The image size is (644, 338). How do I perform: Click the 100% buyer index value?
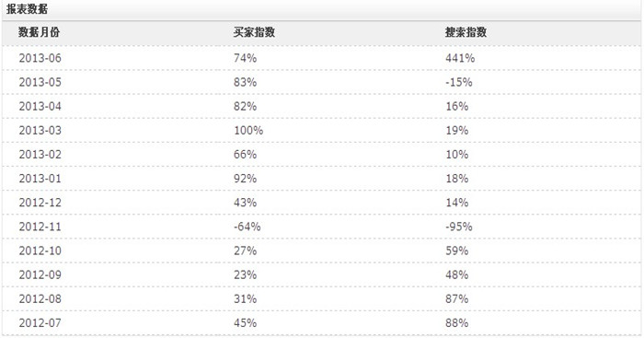click(x=248, y=131)
